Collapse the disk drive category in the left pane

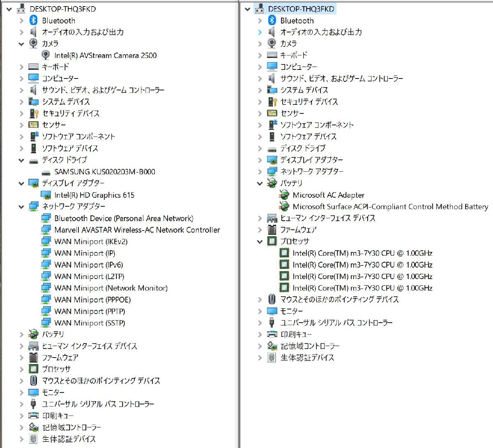pyautogui.click(x=21, y=160)
